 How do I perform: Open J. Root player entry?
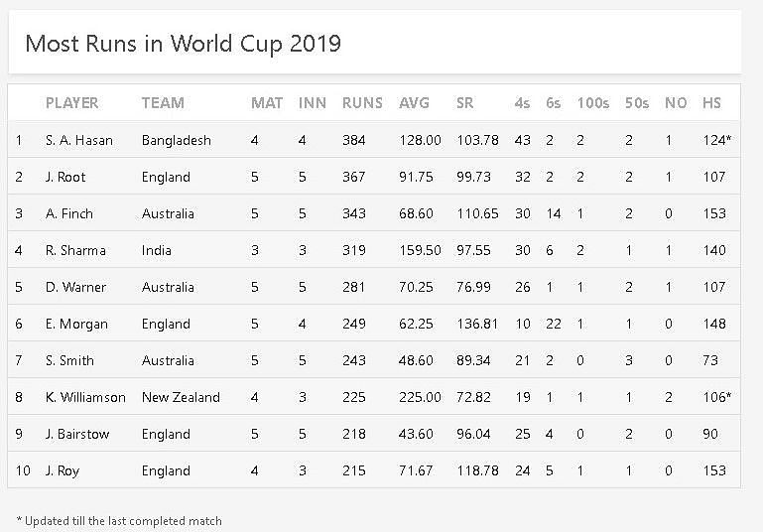coord(65,177)
